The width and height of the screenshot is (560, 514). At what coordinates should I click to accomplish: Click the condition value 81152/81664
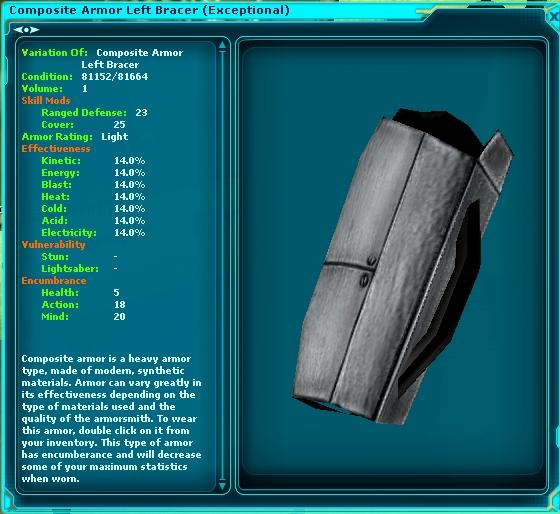(x=115, y=77)
